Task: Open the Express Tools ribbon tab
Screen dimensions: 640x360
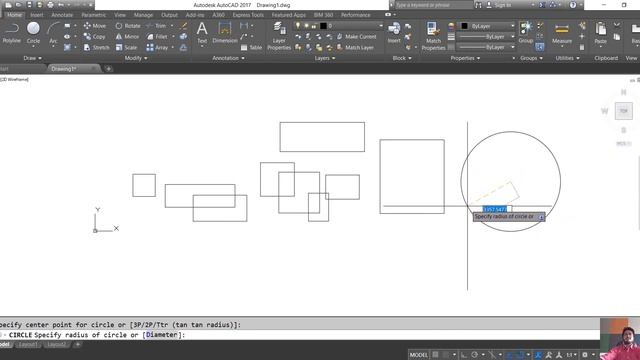Action: pyautogui.click(x=248, y=15)
